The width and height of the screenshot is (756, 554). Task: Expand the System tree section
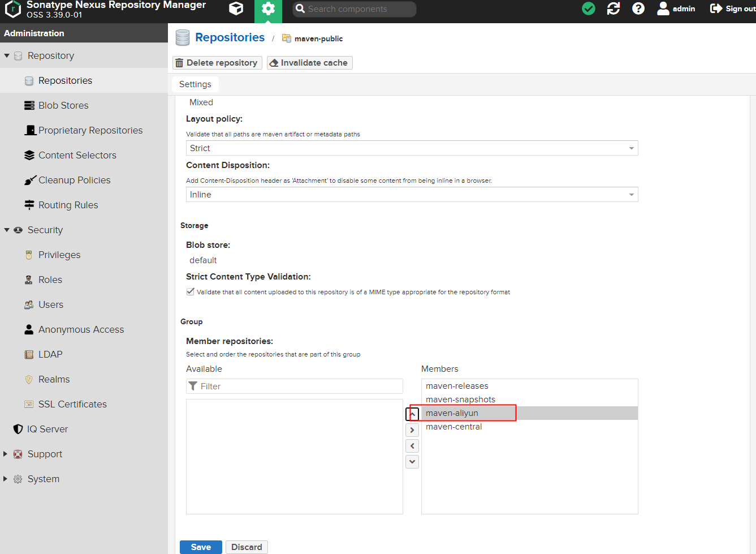pos(6,479)
